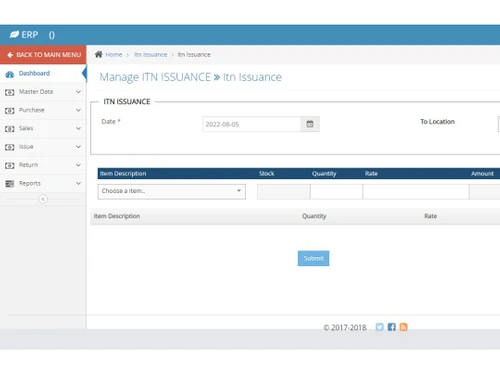
Task: Open the Dashboard menu item
Action: (x=43, y=74)
